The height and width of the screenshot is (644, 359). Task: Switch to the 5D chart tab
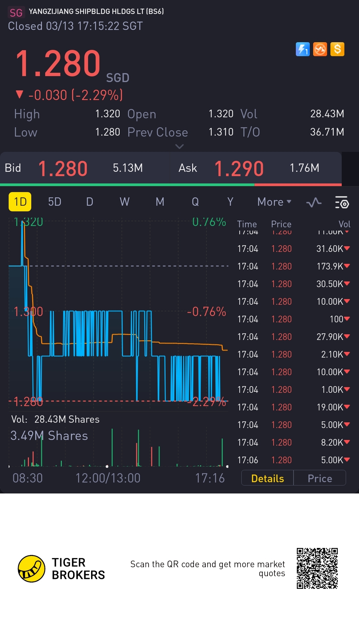point(55,202)
